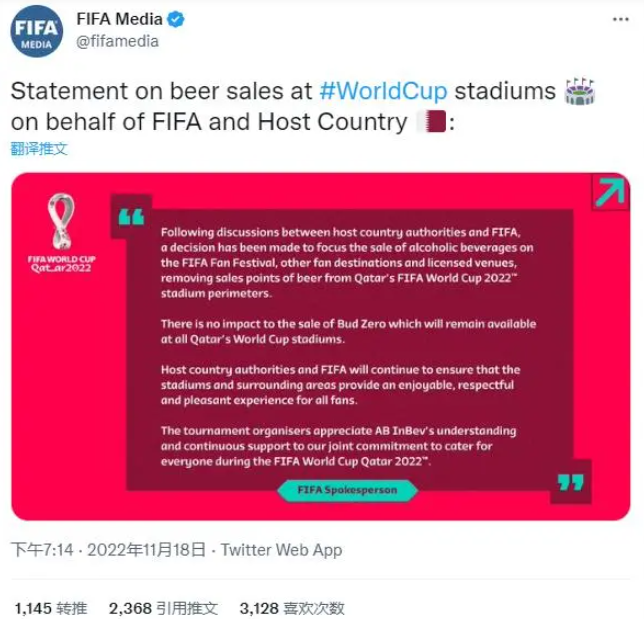This screenshot has width=644, height=619.
Task: View the 1,145 转推 retweets list
Action: pyautogui.click(x=51, y=607)
